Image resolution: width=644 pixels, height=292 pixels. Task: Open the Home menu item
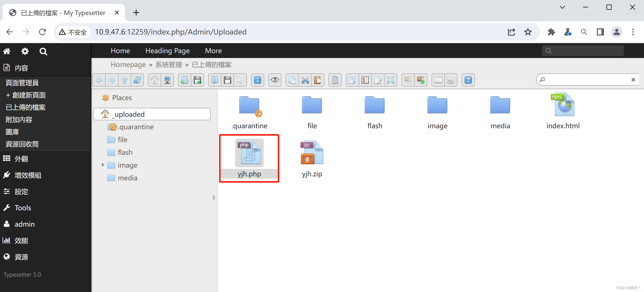point(120,51)
